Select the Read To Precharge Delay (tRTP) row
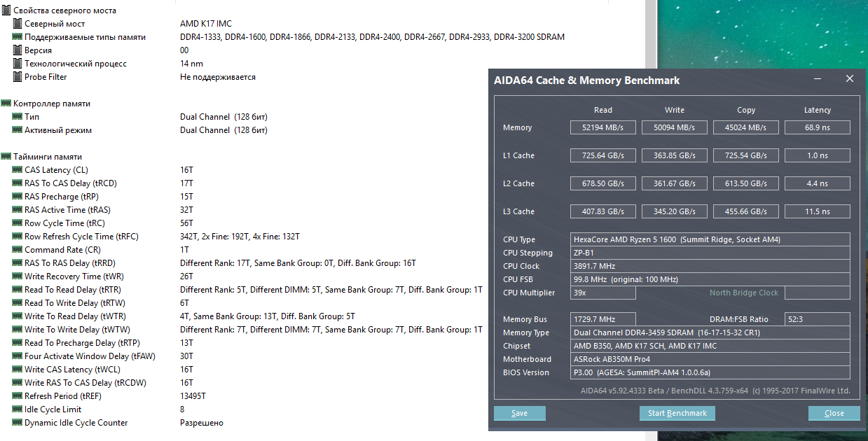The height and width of the screenshot is (441, 868). (x=103, y=343)
